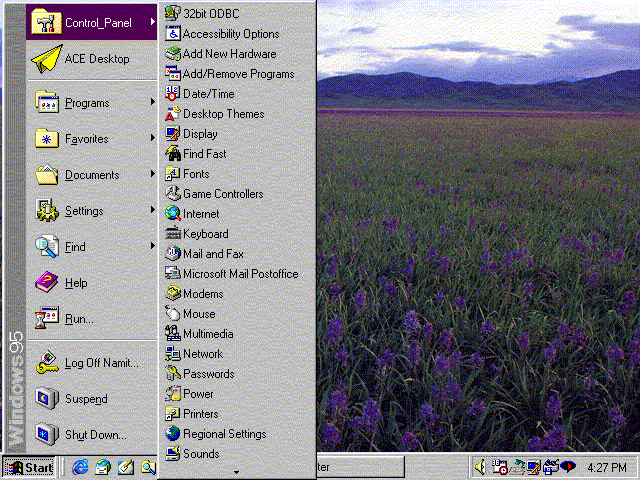Choose Suspend from the Start menu
This screenshot has height=480, width=640.
pos(92,399)
